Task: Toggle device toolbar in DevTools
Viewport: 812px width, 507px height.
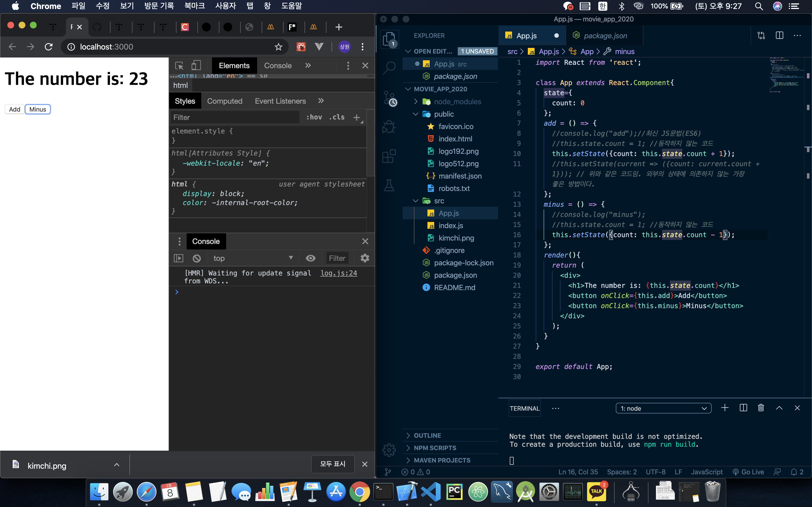Action: click(x=196, y=65)
